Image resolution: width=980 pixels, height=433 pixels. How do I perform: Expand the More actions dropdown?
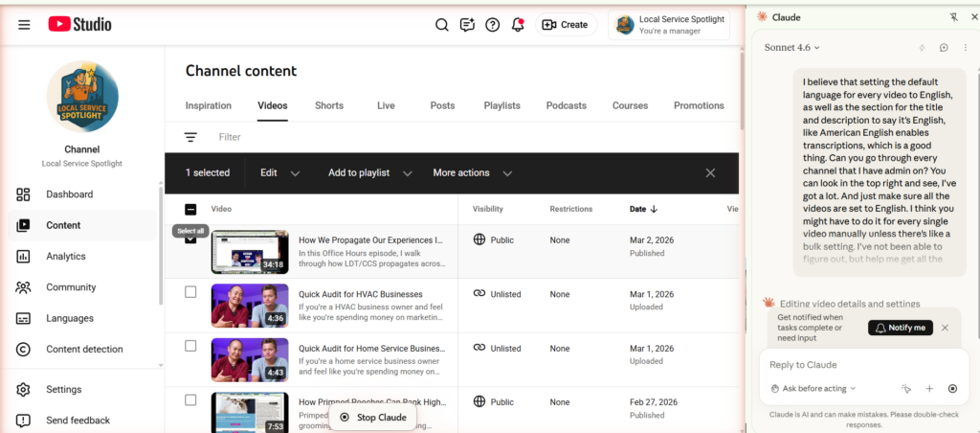472,173
